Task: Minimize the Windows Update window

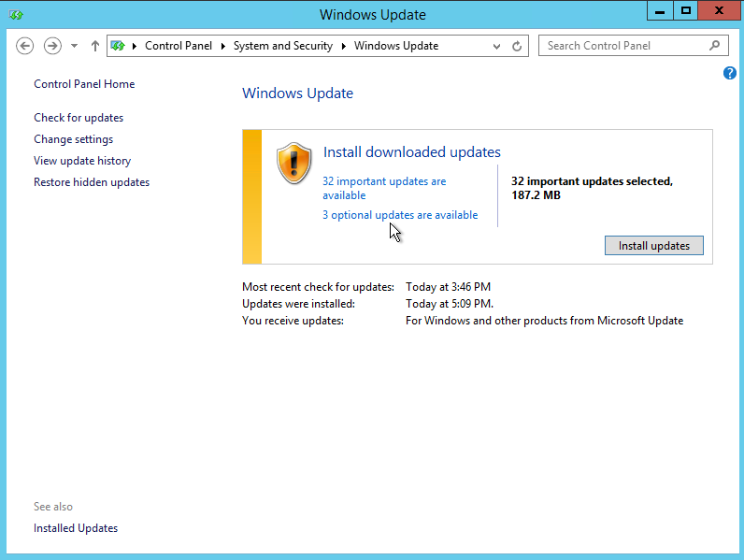Action: pyautogui.click(x=660, y=10)
